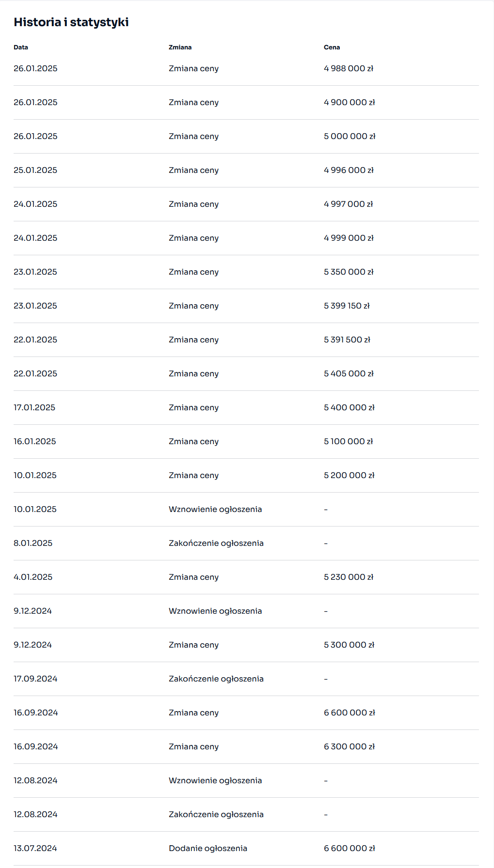494x868 pixels.
Task: Click the 17.01.2025 date cell
Action: click(34, 408)
